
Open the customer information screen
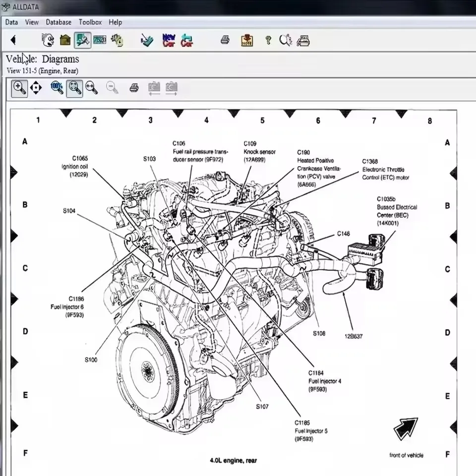pos(48,40)
